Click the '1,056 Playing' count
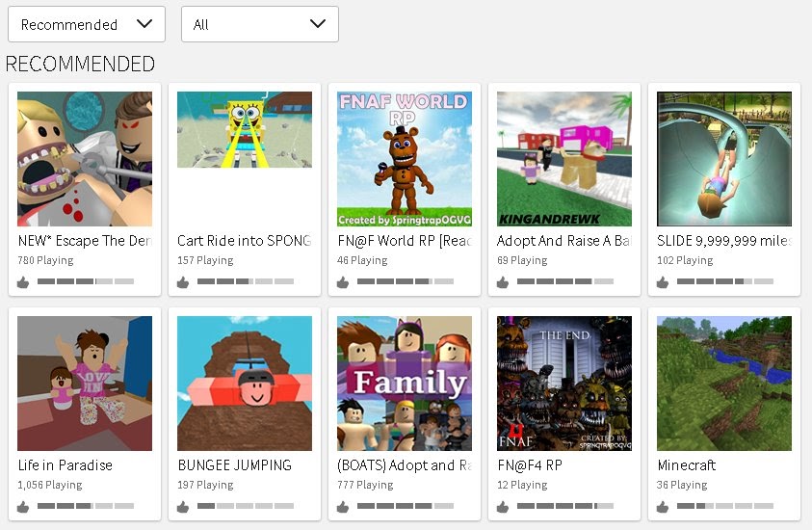Screen dimensions: 812x530 coord(50,485)
